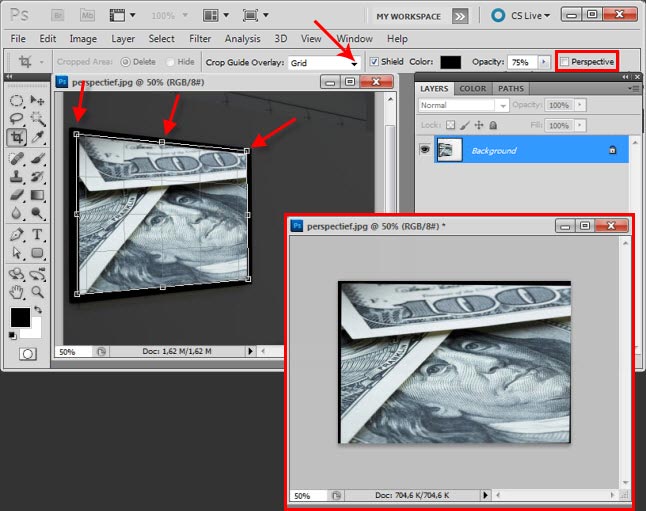Select the Brush tool
646x511 pixels.
click(x=37, y=159)
